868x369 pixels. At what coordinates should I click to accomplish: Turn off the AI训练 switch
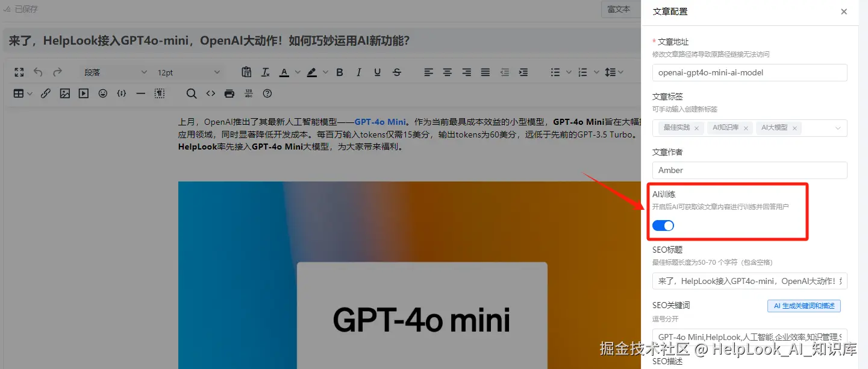tap(663, 225)
